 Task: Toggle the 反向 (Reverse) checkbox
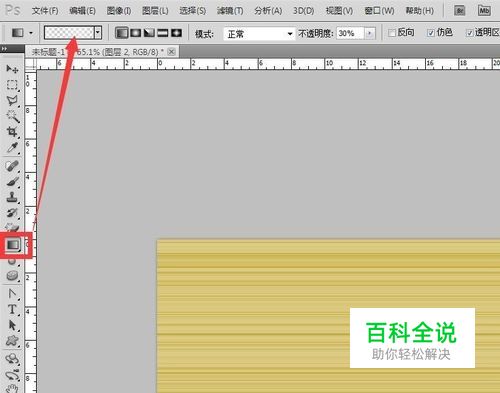tap(392, 33)
